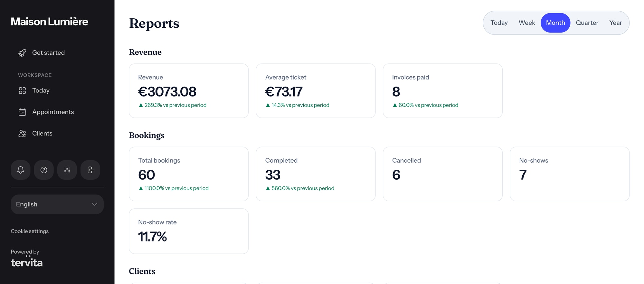This screenshot has width=644, height=284.
Task: Click the 60.0% vs previous period text
Action: pos(425,105)
